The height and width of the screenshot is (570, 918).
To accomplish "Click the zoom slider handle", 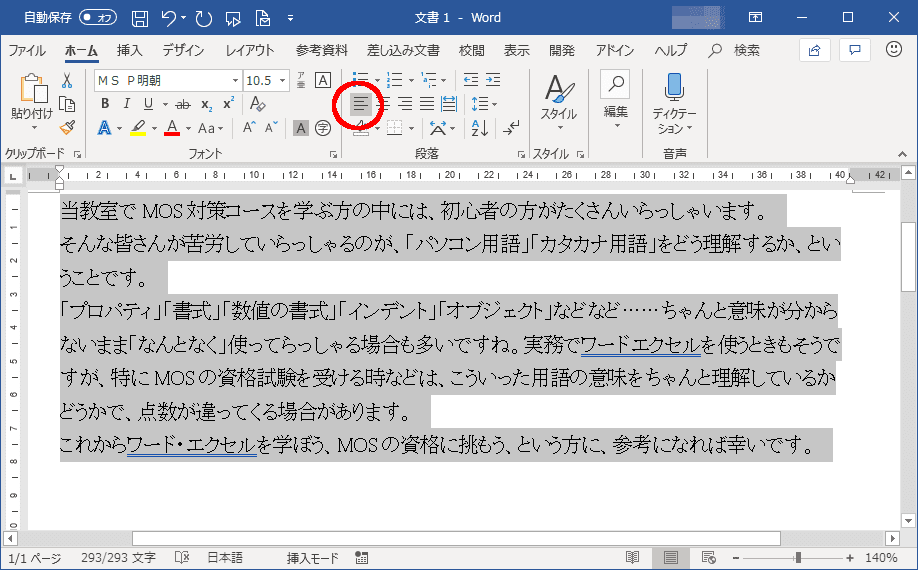I will tap(797, 558).
